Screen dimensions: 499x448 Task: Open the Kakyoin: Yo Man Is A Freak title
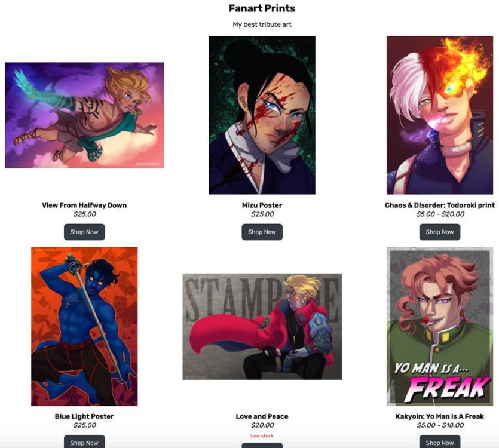pos(440,416)
